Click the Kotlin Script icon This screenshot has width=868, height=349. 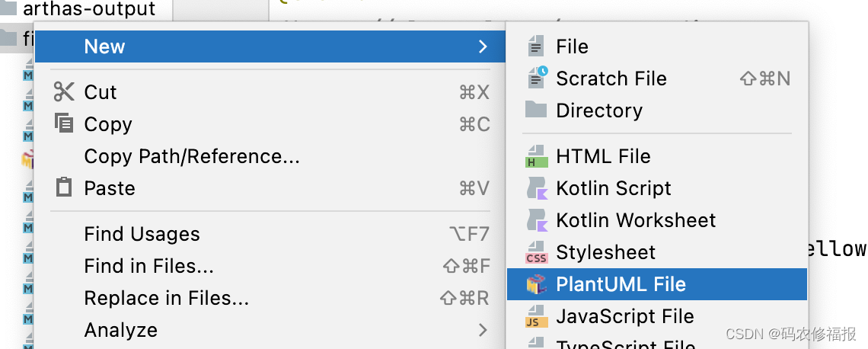pyautogui.click(x=536, y=188)
